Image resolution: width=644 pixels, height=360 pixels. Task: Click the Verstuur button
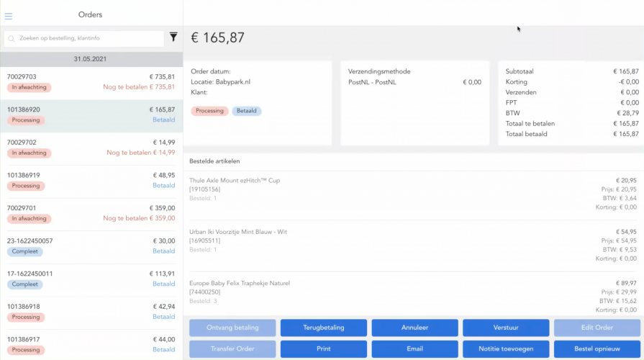pos(505,328)
